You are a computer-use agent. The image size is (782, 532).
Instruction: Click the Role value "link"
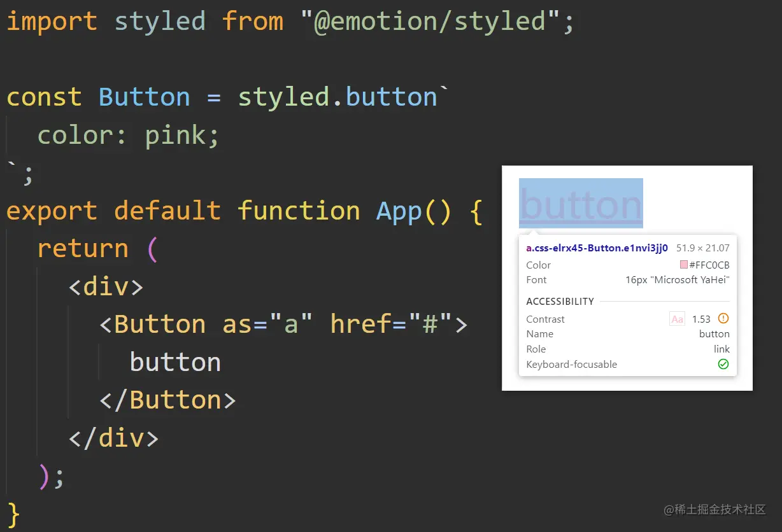[x=722, y=349]
